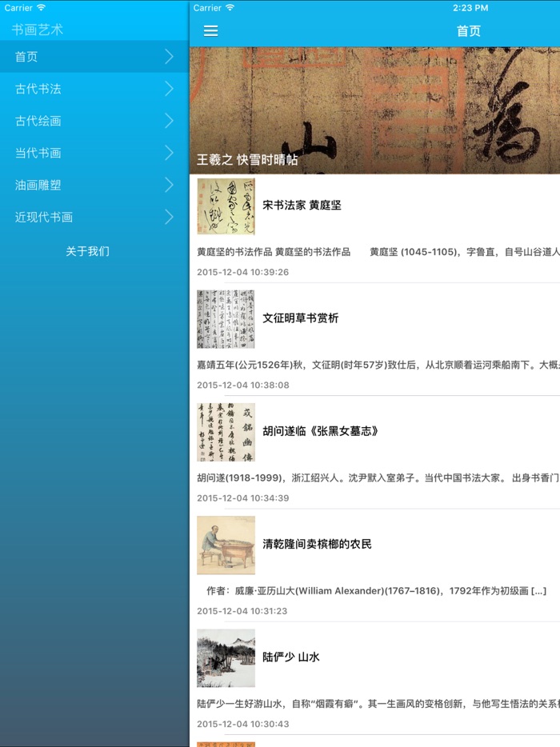560x747 pixels.
Task: Open article title 宋书法家 黄庭坚
Action: pos(302,206)
